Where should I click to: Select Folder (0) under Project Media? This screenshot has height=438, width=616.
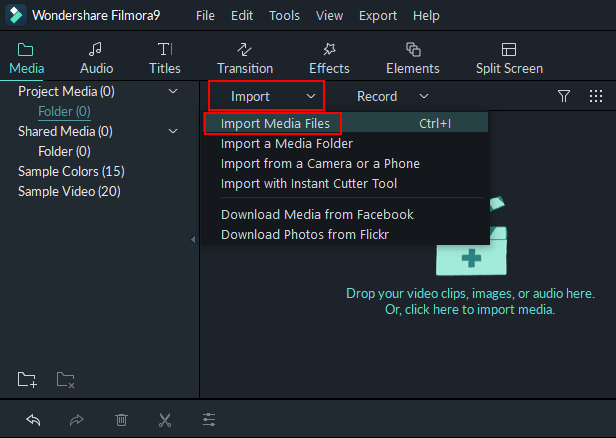[64, 112]
